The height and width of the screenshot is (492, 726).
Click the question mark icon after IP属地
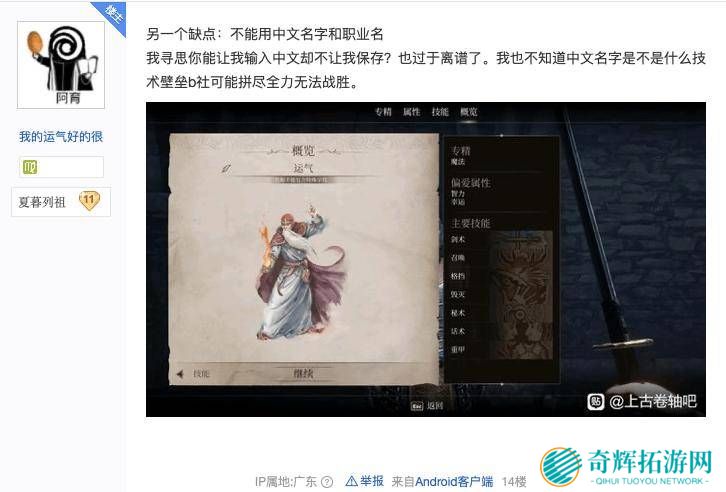[326, 482]
